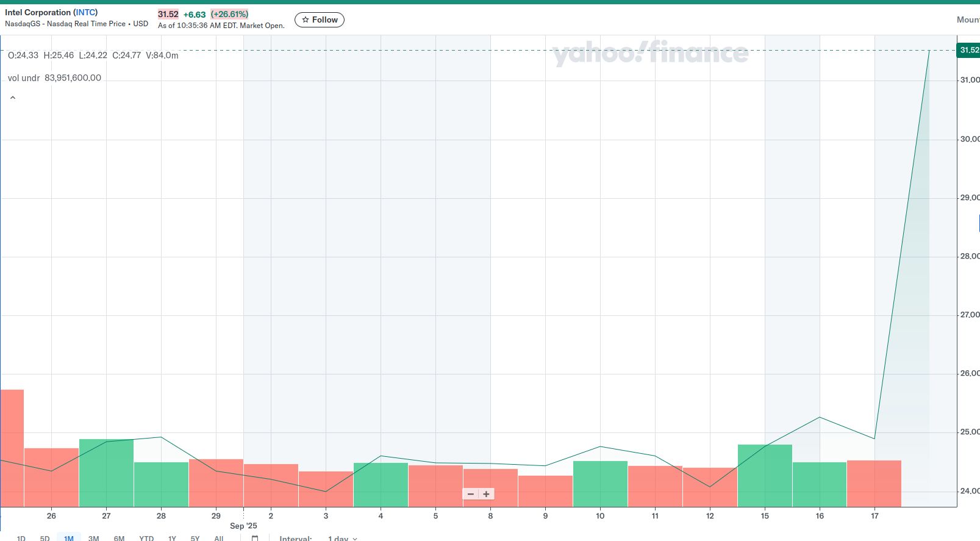Image resolution: width=980 pixels, height=541 pixels.
Task: Open the calendar date range picker
Action: tap(255, 539)
